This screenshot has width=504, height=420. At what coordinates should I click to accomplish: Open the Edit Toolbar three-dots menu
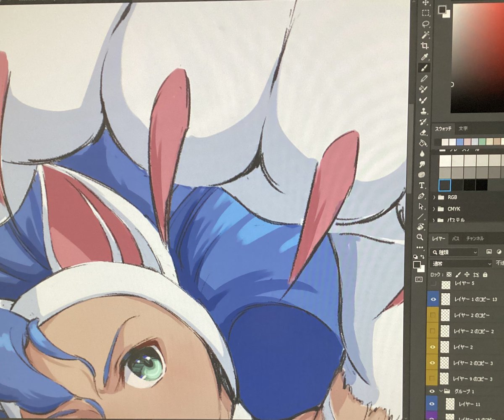tap(420, 247)
